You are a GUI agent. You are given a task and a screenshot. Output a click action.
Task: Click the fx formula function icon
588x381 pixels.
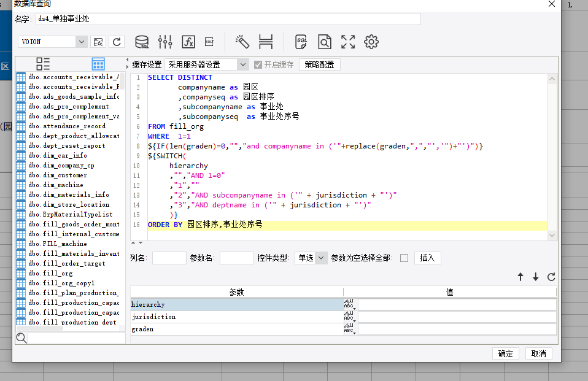(188, 42)
